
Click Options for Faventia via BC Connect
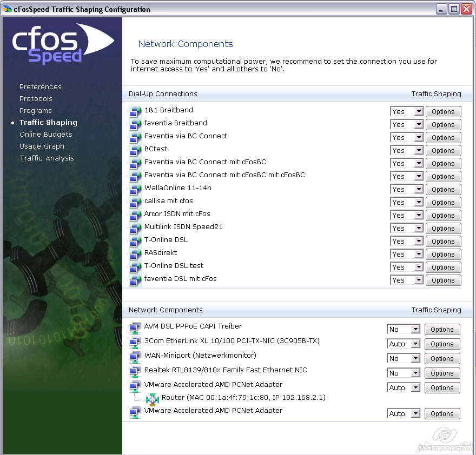[x=443, y=138]
